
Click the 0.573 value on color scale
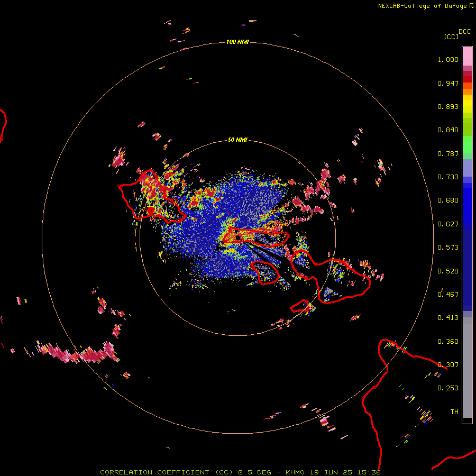(448, 248)
